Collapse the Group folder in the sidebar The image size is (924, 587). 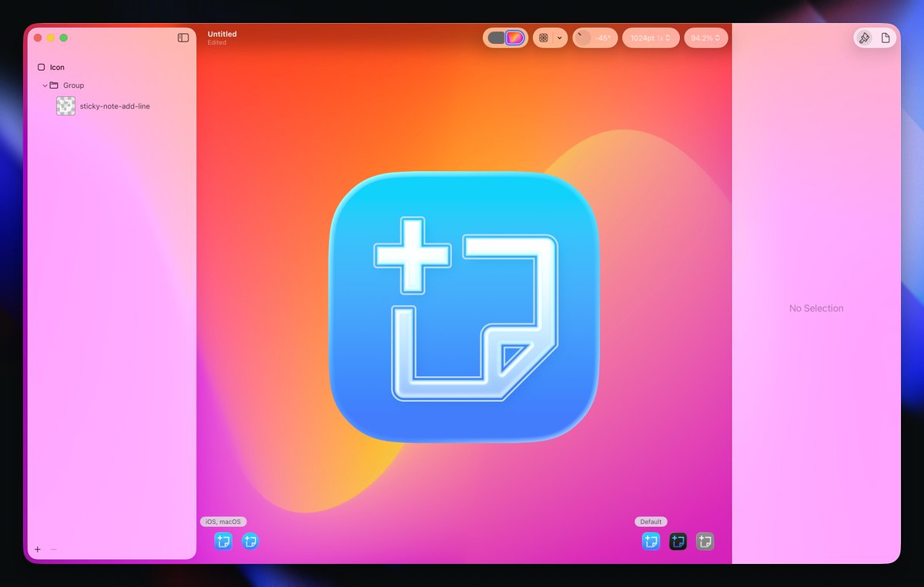45,85
